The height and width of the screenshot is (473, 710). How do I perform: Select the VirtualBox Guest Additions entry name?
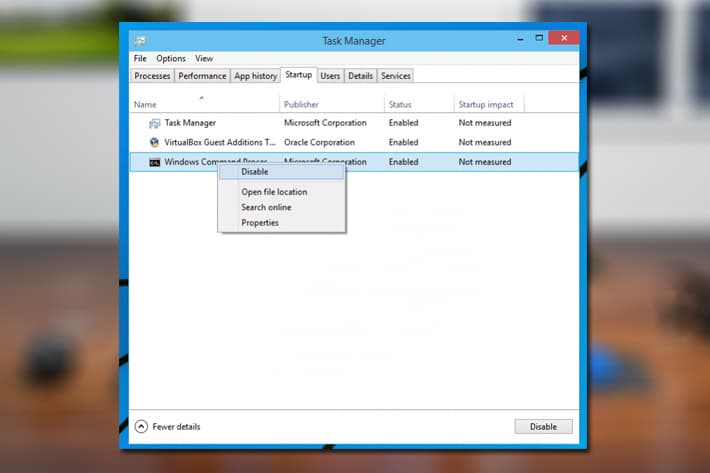pyautogui.click(x=220, y=143)
